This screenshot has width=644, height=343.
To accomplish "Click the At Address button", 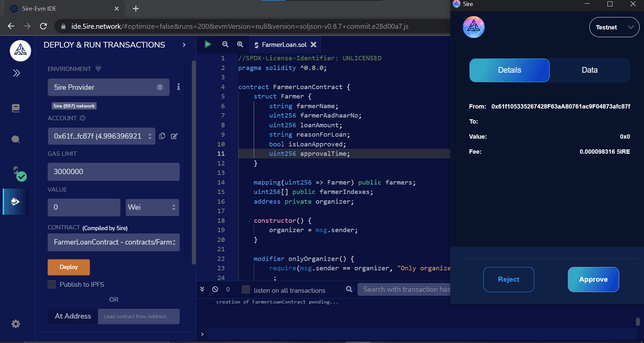I will point(73,316).
